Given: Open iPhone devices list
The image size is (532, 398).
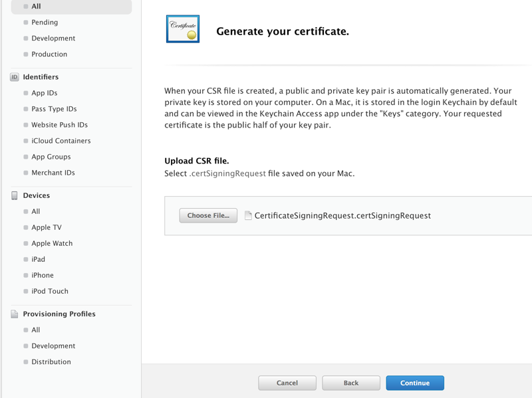Looking at the screenshot, I should [43, 275].
